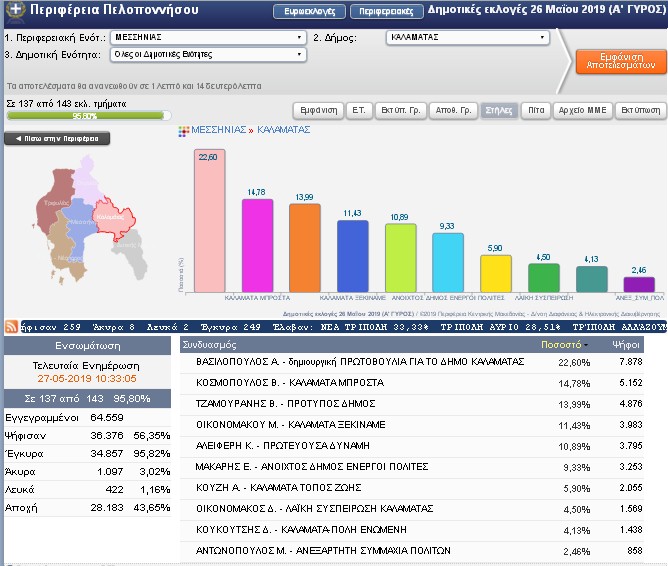Click the Εκτύπωση button

tap(640, 111)
